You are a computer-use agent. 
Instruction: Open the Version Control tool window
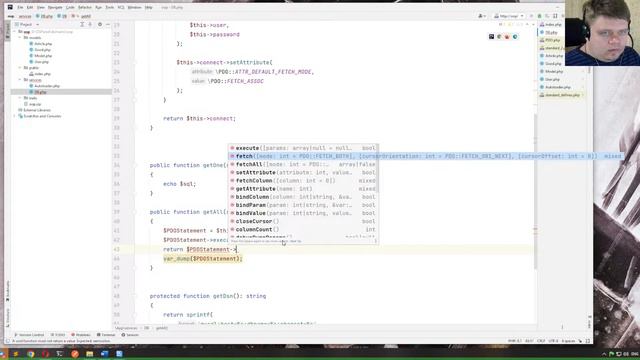point(29,335)
